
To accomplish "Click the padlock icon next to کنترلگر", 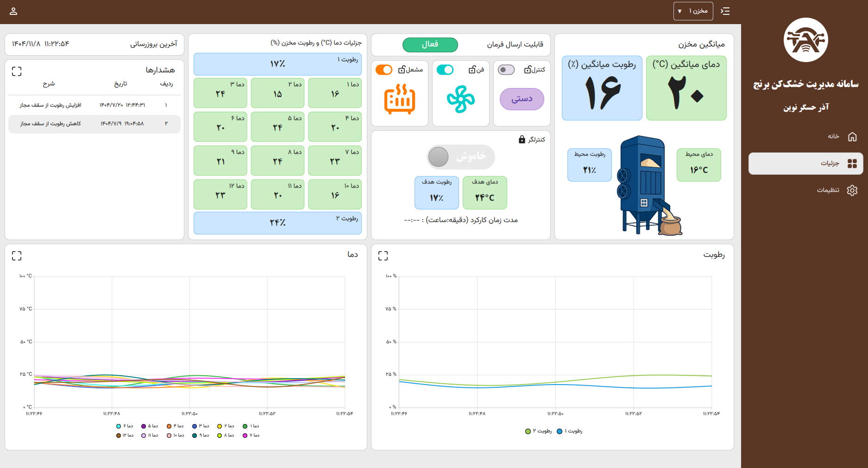I will coord(522,139).
